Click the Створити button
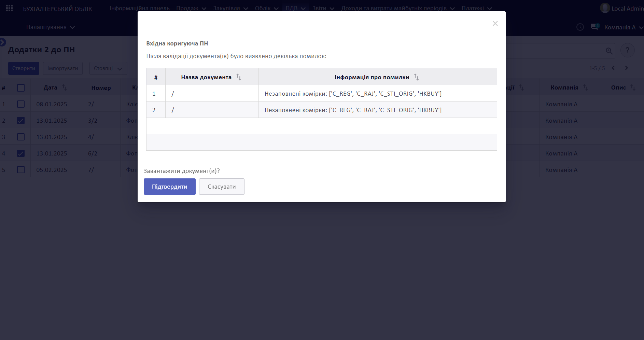The image size is (644, 340). [x=24, y=68]
